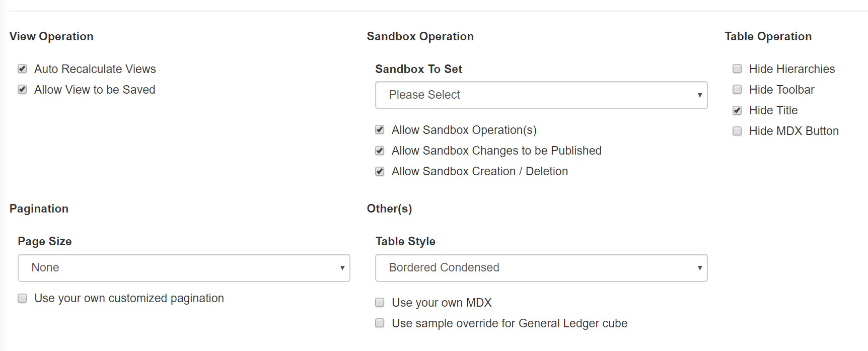Open the Table Style dropdown

(x=541, y=268)
